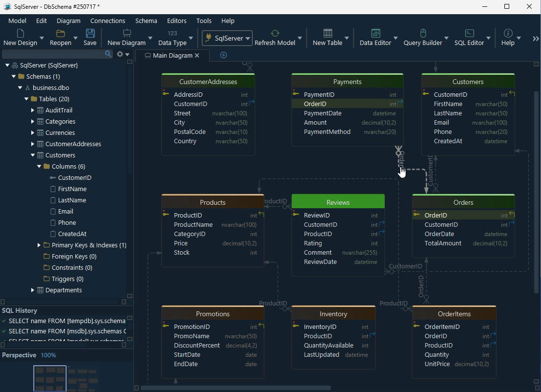Expand the Primary Keys & Indexes node
This screenshot has height=392, width=541.
click(39, 245)
